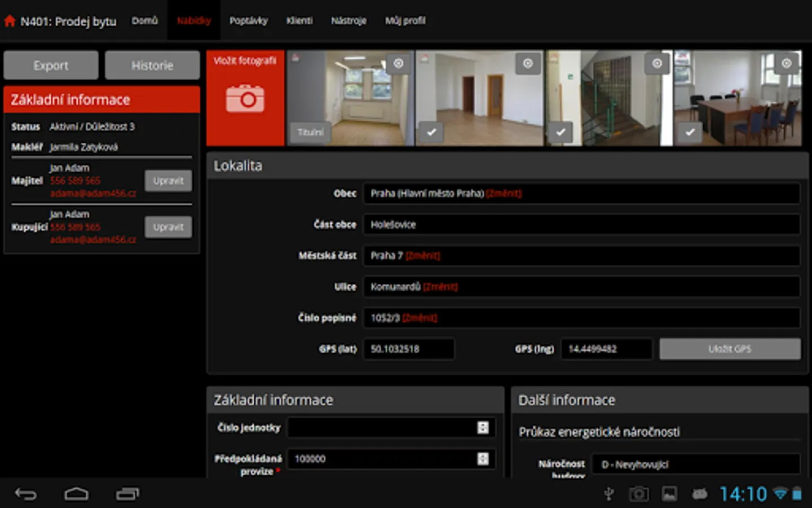This screenshot has height=508, width=812.
Task: Click the Titulní badge on first photo
Action: tap(311, 132)
